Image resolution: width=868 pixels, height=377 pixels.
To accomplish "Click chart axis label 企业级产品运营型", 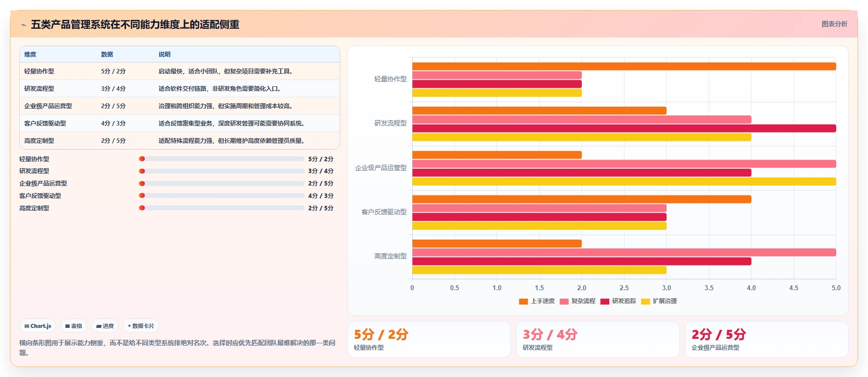I will pyautogui.click(x=381, y=168).
